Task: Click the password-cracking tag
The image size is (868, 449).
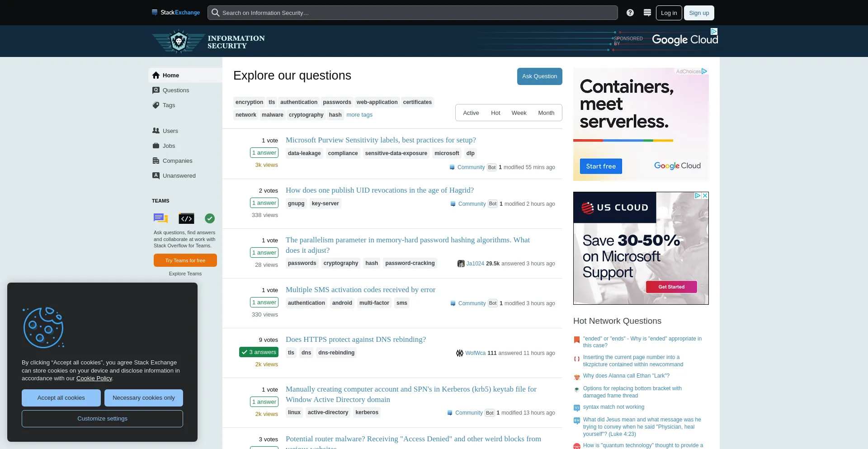Action: click(x=410, y=263)
